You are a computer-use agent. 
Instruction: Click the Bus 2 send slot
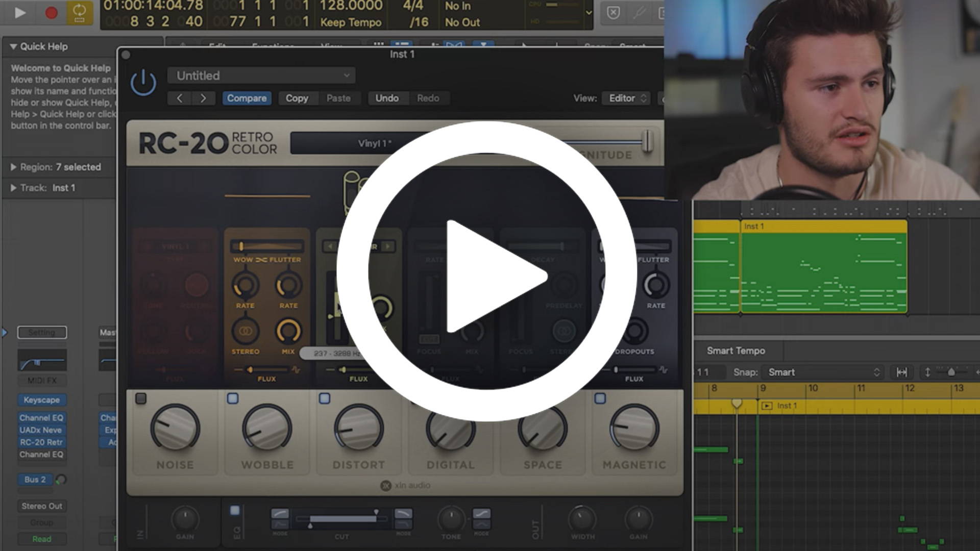click(x=35, y=480)
